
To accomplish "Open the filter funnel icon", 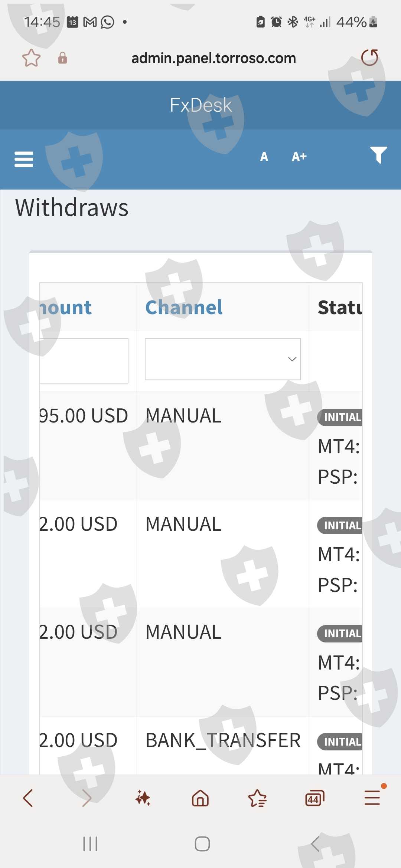I will (378, 155).
